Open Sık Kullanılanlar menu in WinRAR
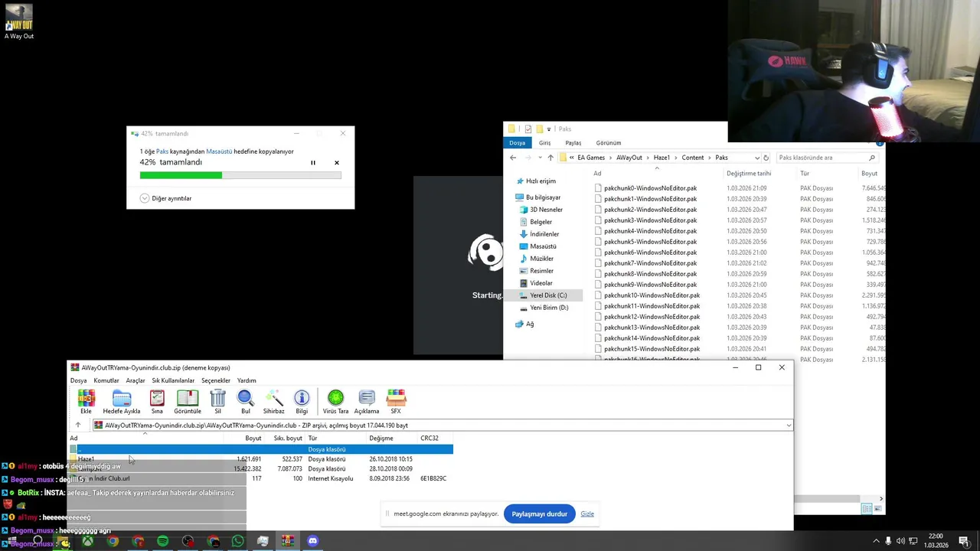Viewport: 980px width, 551px height. pyautogui.click(x=173, y=380)
